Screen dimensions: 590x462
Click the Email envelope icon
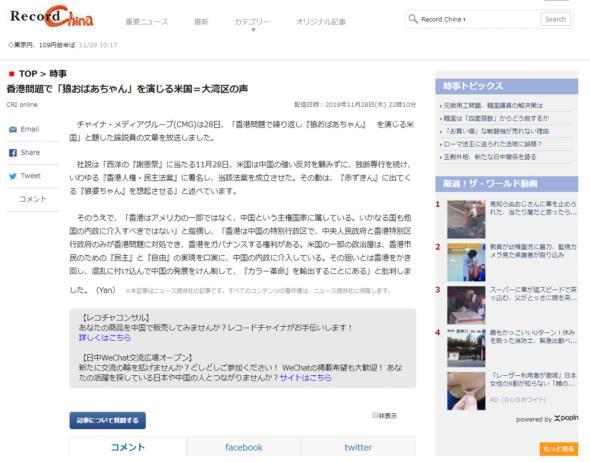click(x=13, y=129)
